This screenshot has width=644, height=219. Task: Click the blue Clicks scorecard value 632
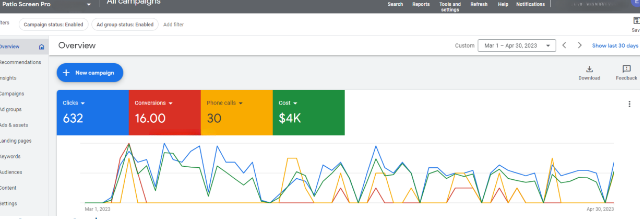(73, 119)
